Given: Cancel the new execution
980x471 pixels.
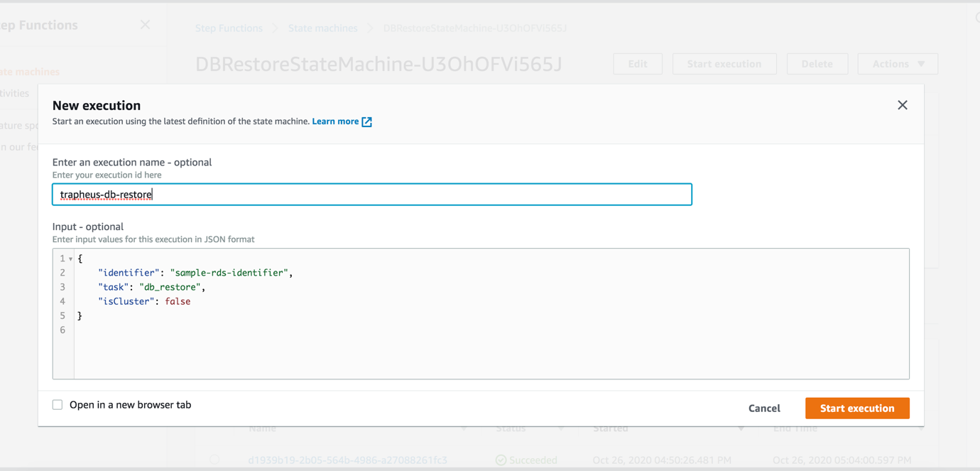Looking at the screenshot, I should click(764, 408).
